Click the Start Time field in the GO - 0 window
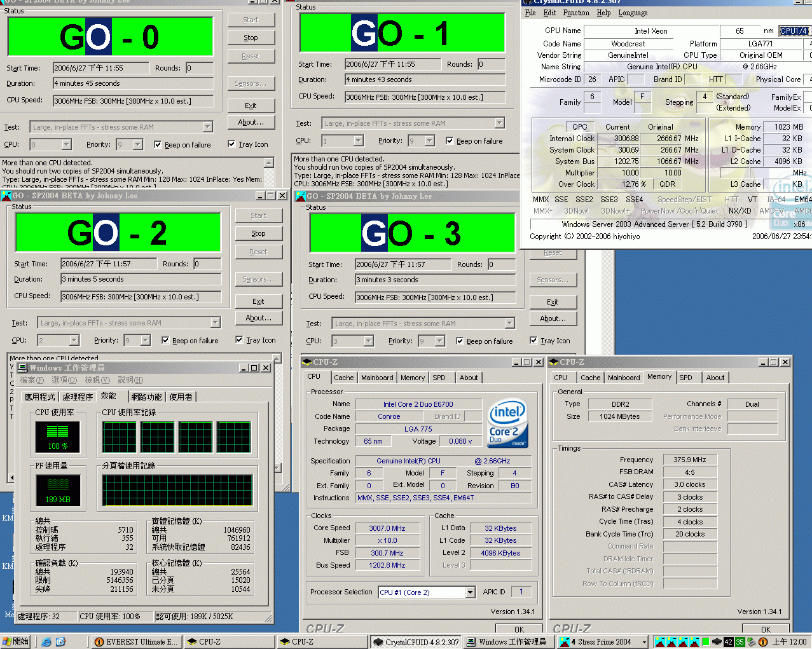The width and height of the screenshot is (812, 649). click(x=101, y=68)
